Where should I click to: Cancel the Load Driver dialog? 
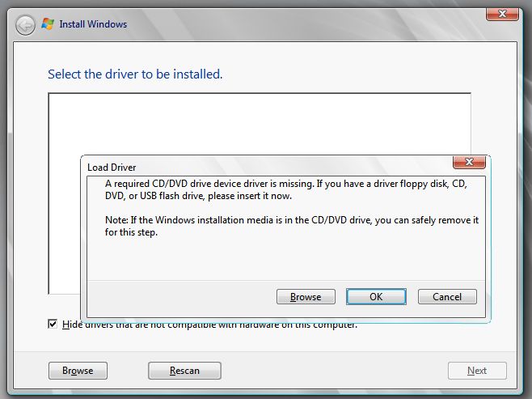pos(447,297)
